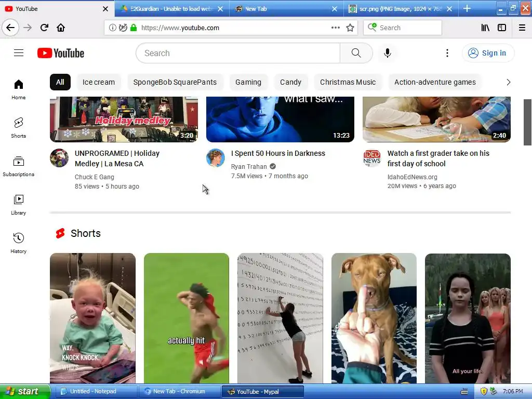Viewport: 532px width, 399px height.
Task: Open the numbers on wall Short
Action: 280,318
